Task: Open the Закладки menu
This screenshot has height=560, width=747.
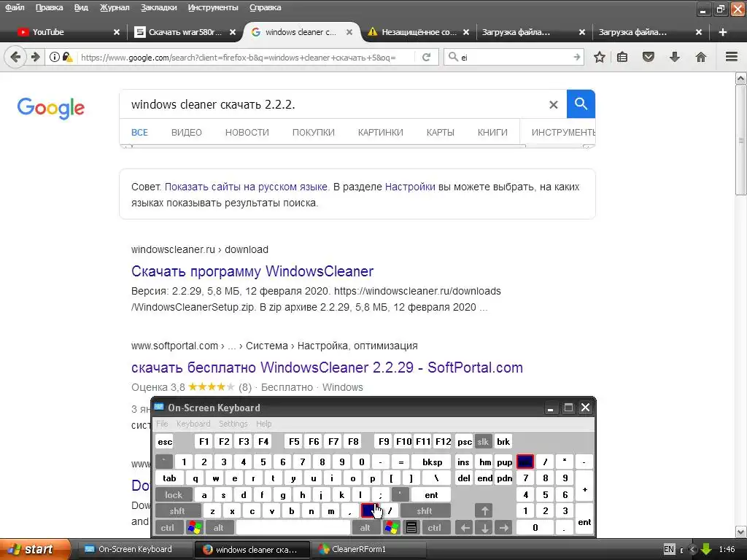Action: pyautogui.click(x=158, y=7)
